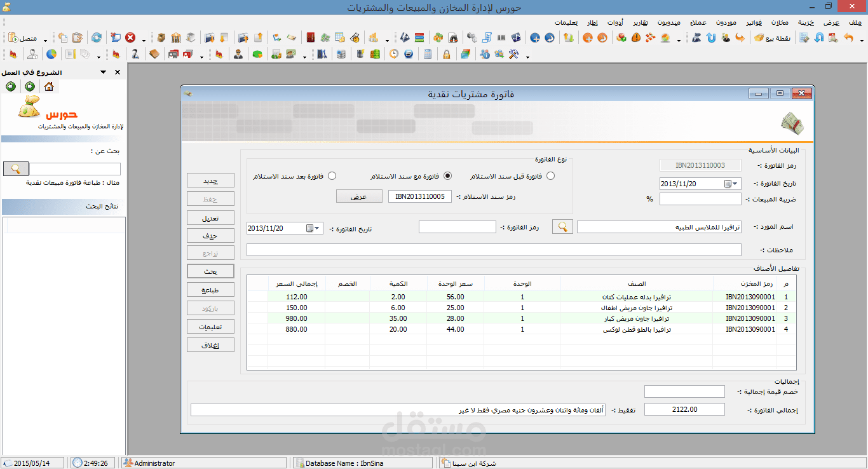Click the search magnifier next to اسم المورد

[562, 226]
